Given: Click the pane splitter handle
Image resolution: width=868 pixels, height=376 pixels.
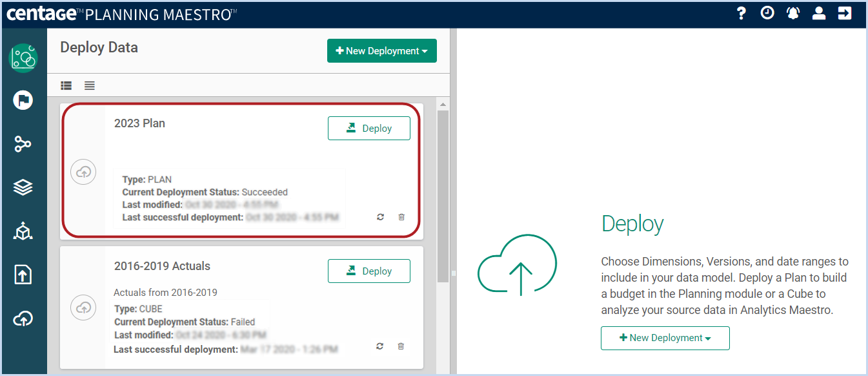Looking at the screenshot, I should 453,274.
